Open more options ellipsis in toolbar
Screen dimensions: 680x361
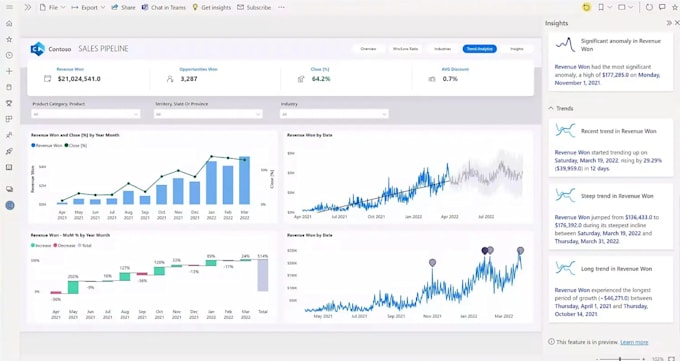(281, 7)
